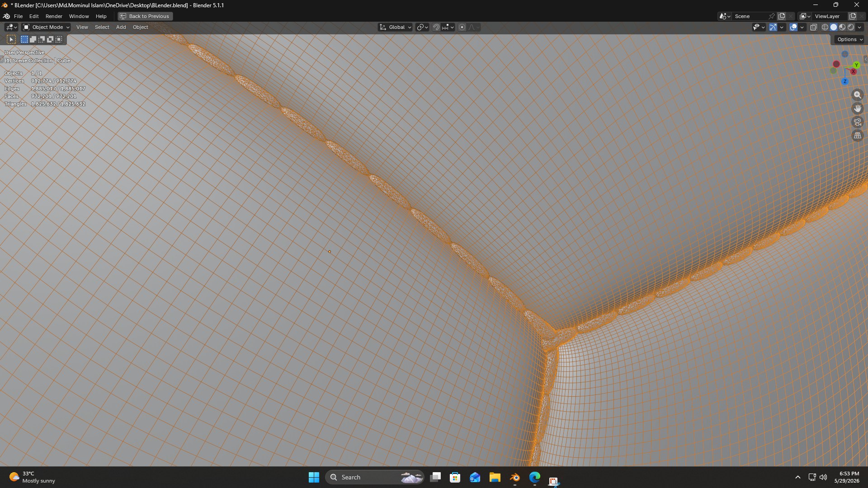Switch to Wireframe viewport shading
The height and width of the screenshot is (488, 868).
[x=825, y=27]
